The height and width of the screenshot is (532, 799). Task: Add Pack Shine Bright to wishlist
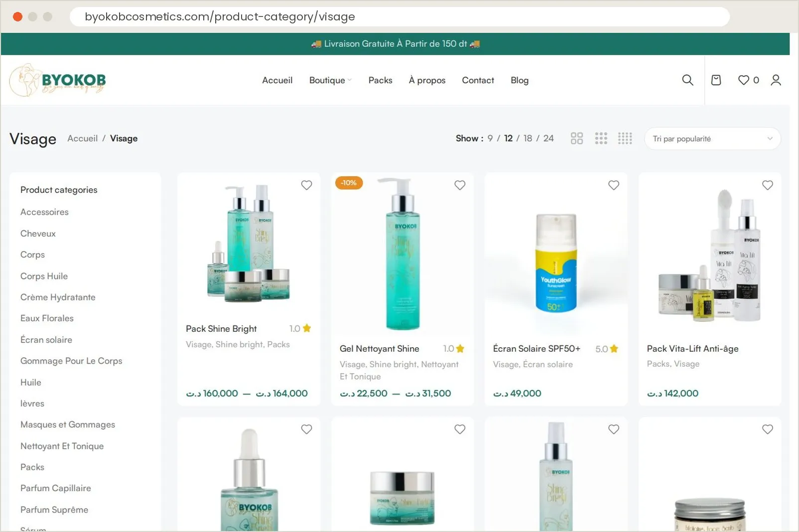coord(306,185)
